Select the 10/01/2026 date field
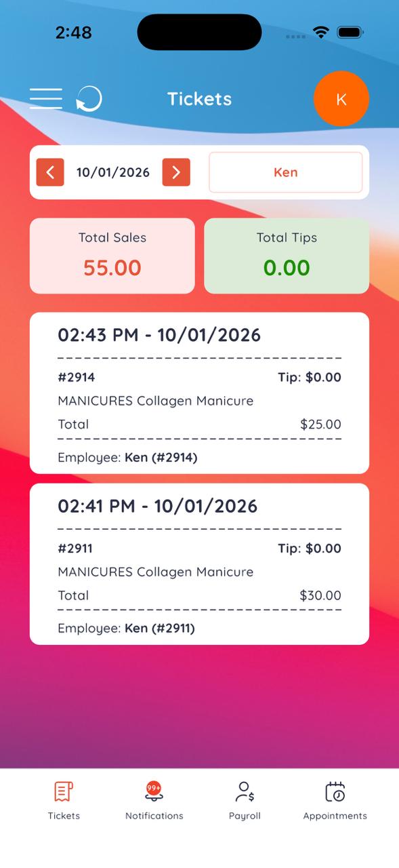 coord(113,172)
